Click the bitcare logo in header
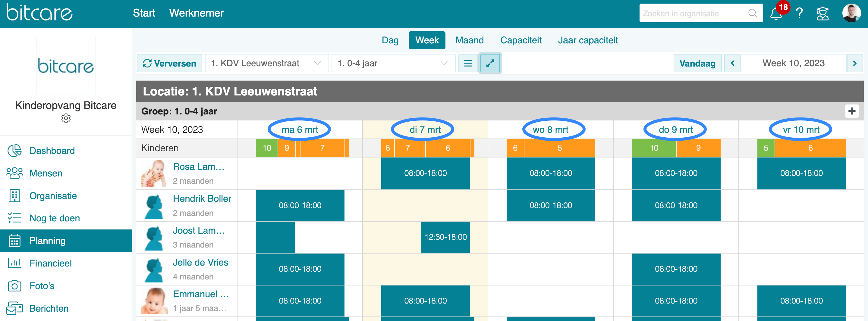The width and height of the screenshot is (868, 321). (x=39, y=12)
